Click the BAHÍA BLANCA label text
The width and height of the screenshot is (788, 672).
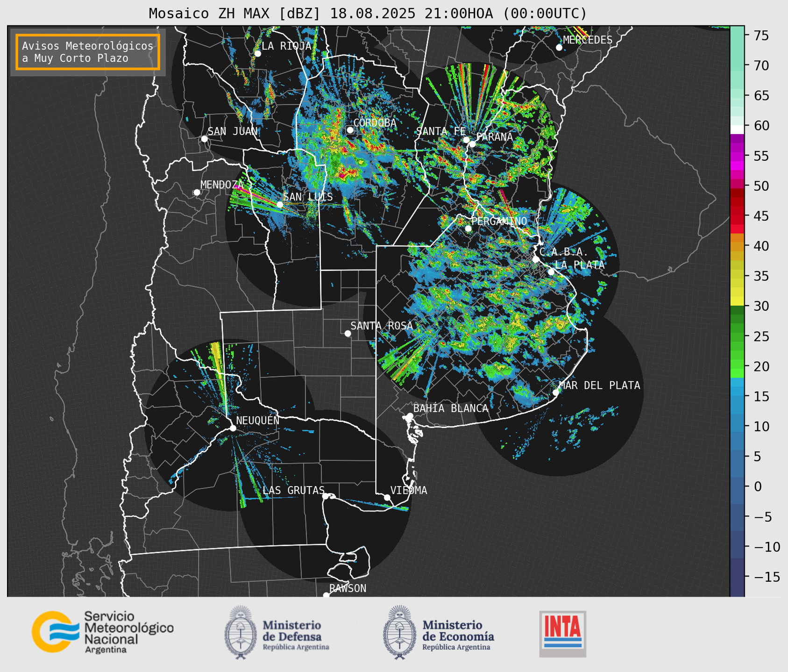click(x=451, y=408)
